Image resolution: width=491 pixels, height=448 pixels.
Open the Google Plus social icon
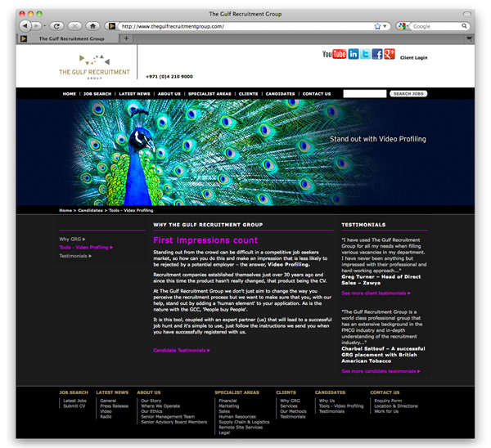390,54
